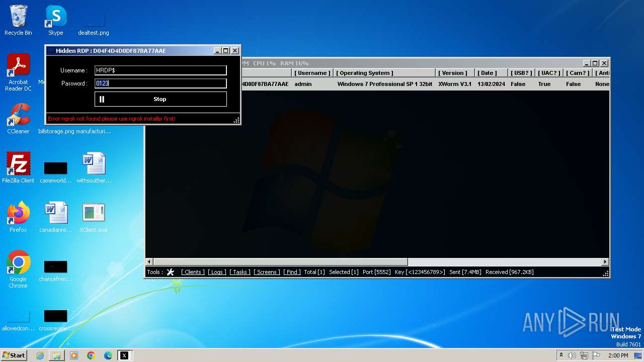Image resolution: width=644 pixels, height=362 pixels.
Task: Click the tools wrench icon in XWorm status bar
Action: [171, 272]
